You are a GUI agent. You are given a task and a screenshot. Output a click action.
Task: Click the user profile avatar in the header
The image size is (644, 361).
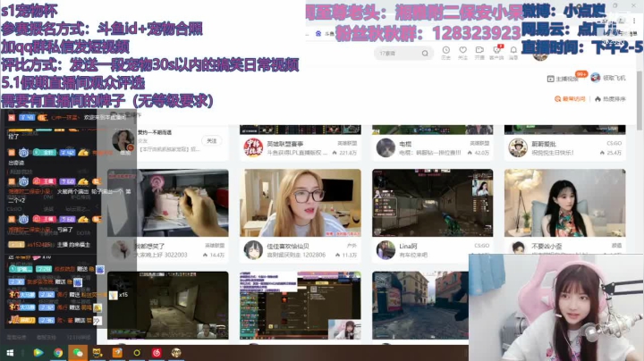(x=540, y=55)
